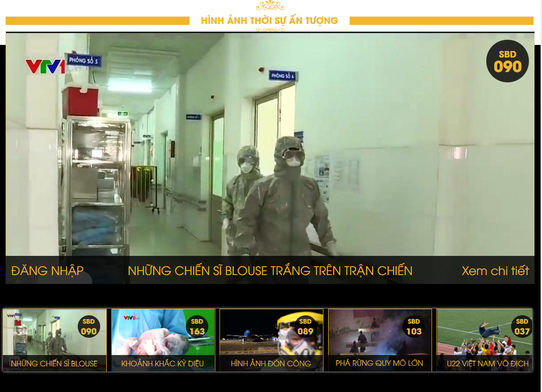542x392 pixels.
Task: Click the SBD 103 badge
Action: tap(414, 326)
